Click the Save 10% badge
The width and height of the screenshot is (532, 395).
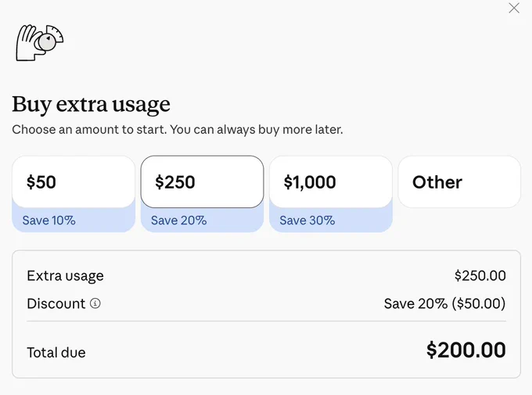coord(49,221)
